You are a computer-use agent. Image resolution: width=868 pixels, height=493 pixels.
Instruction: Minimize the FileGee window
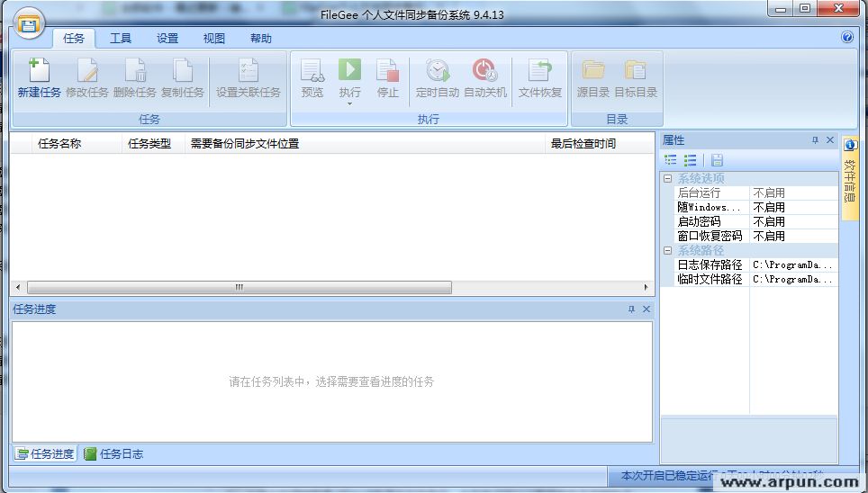[781, 8]
